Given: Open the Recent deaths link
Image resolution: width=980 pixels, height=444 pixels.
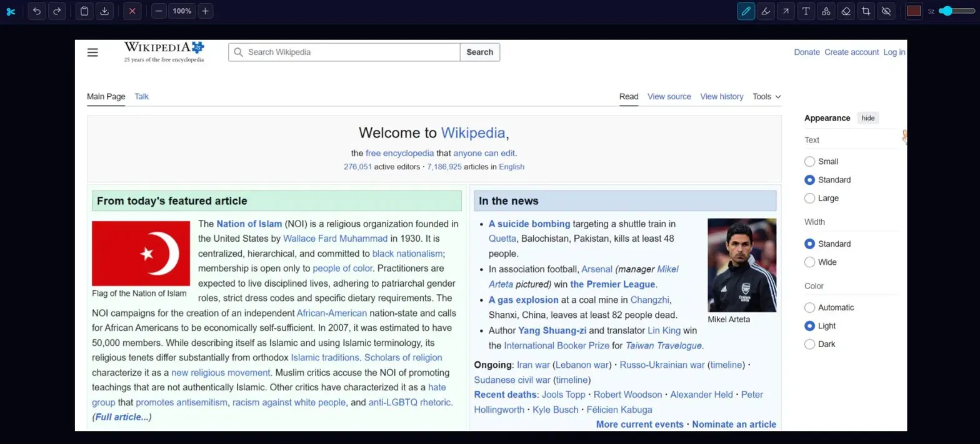Looking at the screenshot, I should [506, 395].
